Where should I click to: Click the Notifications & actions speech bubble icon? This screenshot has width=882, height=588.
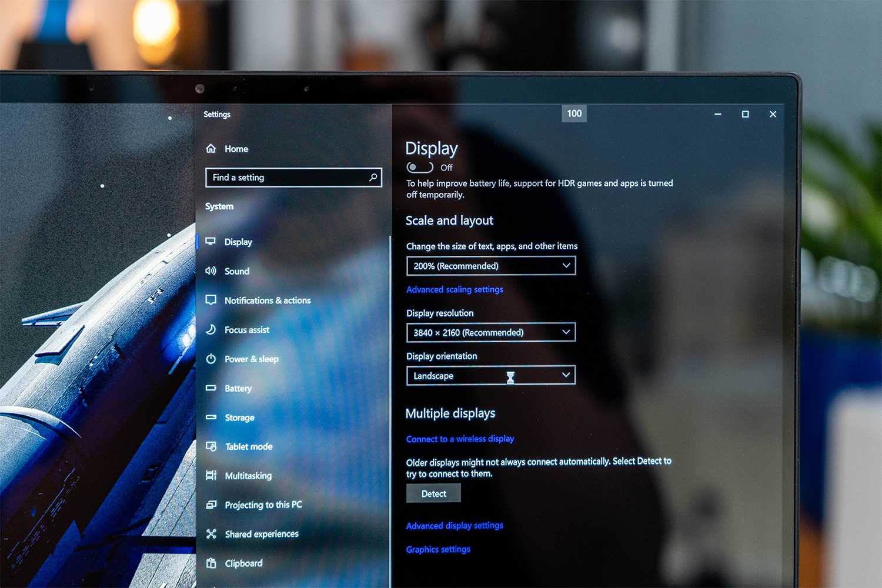[x=211, y=300]
